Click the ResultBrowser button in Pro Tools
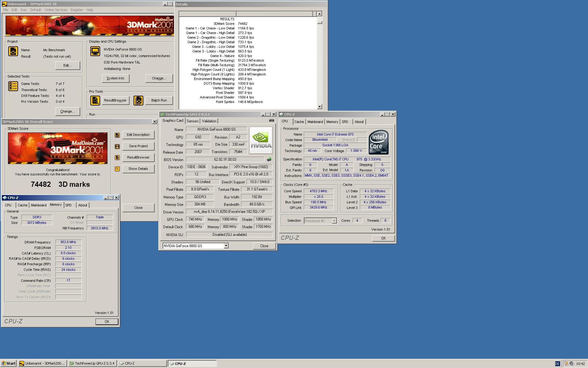Image resolution: width=588 pixels, height=368 pixels. point(115,100)
